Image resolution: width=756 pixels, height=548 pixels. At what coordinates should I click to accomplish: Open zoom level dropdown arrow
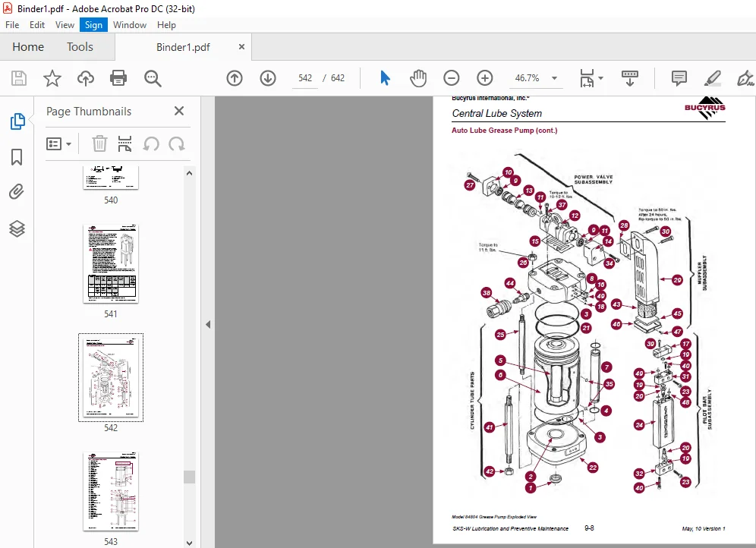click(554, 78)
